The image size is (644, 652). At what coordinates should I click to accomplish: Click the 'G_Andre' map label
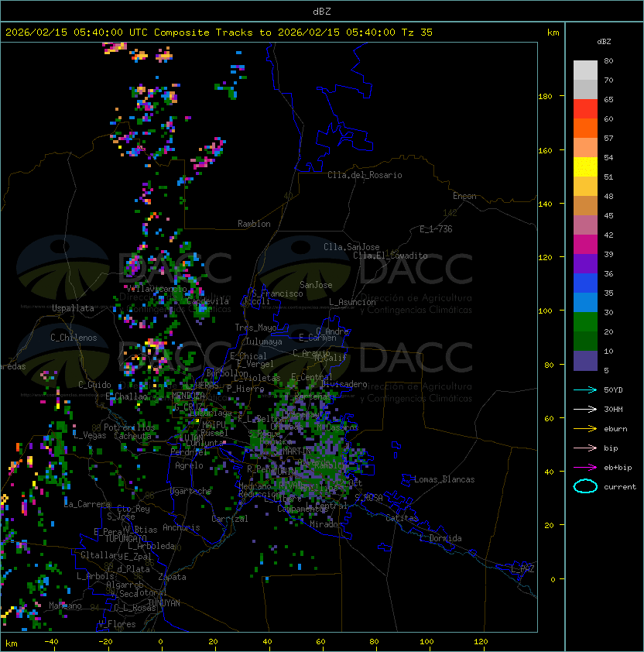coord(332,331)
